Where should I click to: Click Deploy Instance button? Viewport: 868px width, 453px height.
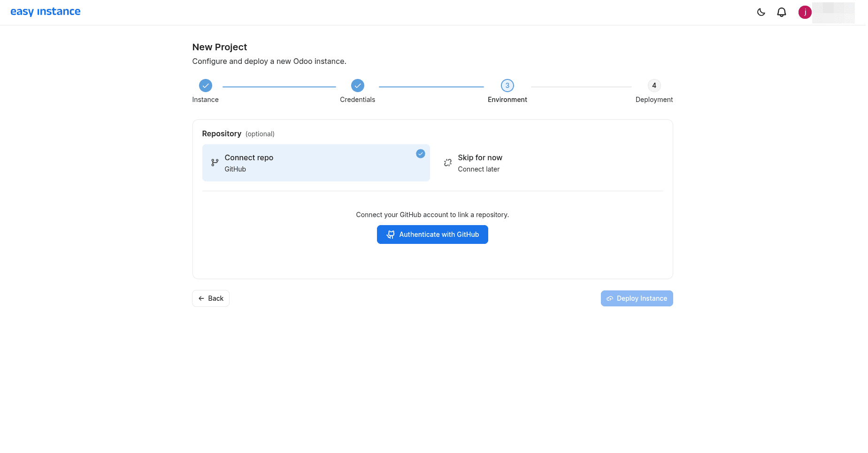pos(637,298)
